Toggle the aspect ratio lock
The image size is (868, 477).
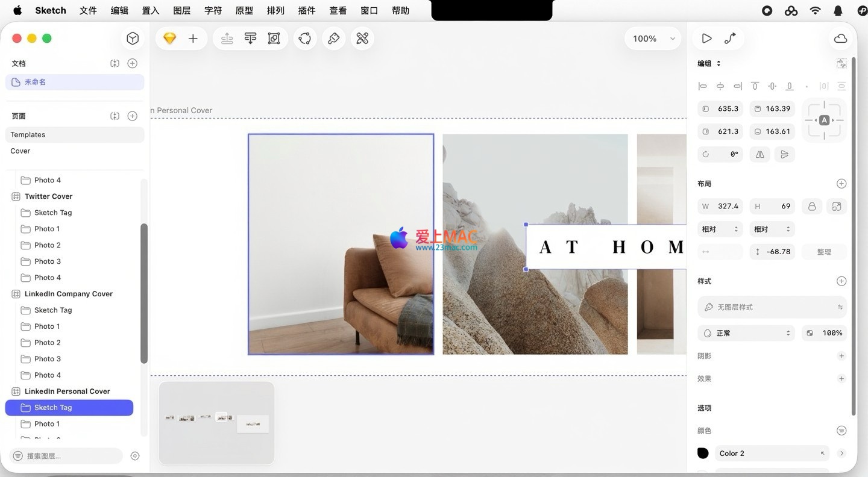point(812,206)
